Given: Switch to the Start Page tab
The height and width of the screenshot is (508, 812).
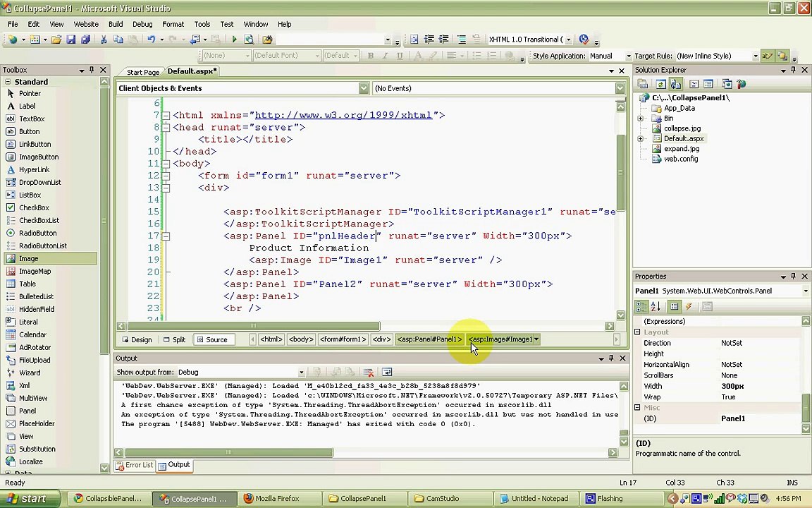Looking at the screenshot, I should pyautogui.click(x=143, y=72).
